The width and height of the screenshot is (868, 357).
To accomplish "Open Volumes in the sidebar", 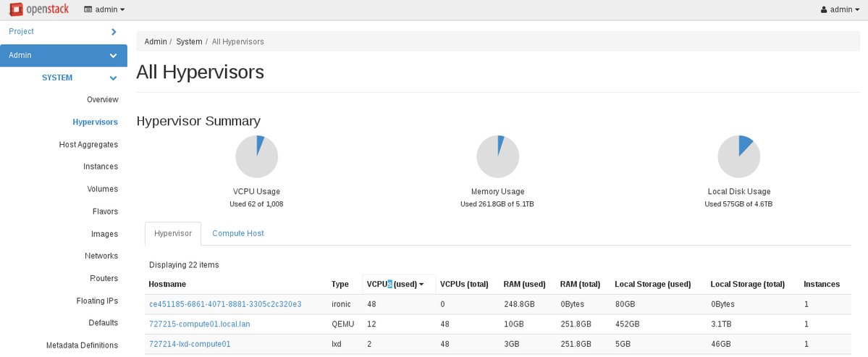I will tap(102, 189).
